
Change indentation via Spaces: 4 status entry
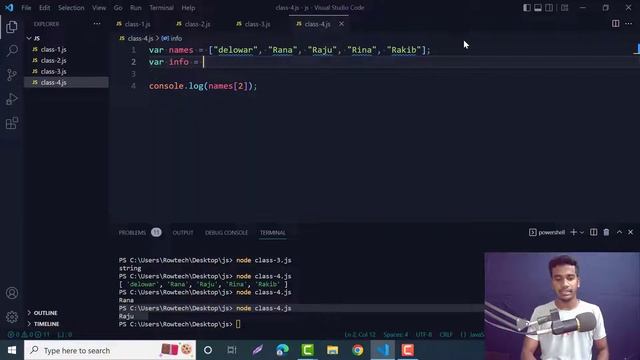click(396, 335)
